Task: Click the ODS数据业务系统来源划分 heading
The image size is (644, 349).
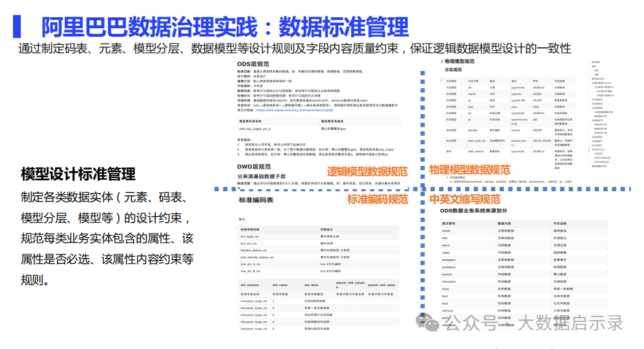Action: (x=474, y=210)
